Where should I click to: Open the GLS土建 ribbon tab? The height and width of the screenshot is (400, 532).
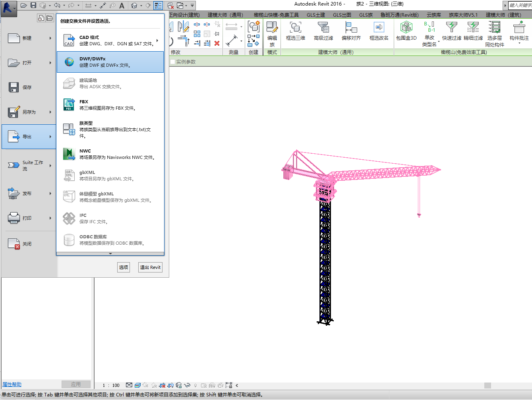(316, 15)
